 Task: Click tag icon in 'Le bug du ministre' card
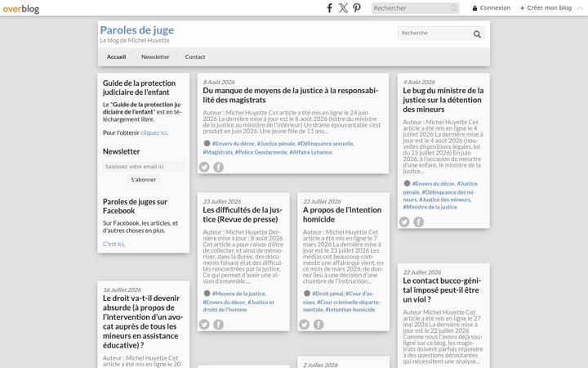407,183
